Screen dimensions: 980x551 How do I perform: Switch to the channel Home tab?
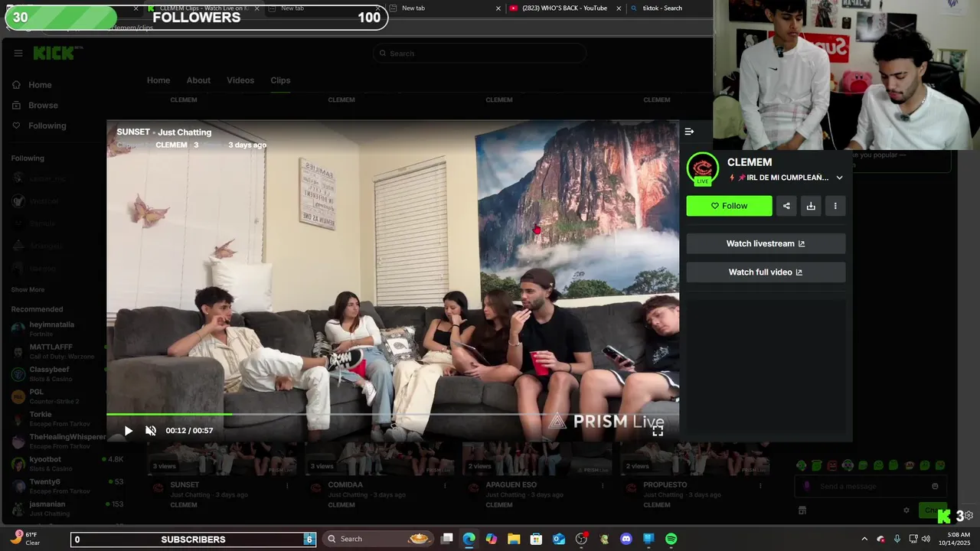click(158, 80)
